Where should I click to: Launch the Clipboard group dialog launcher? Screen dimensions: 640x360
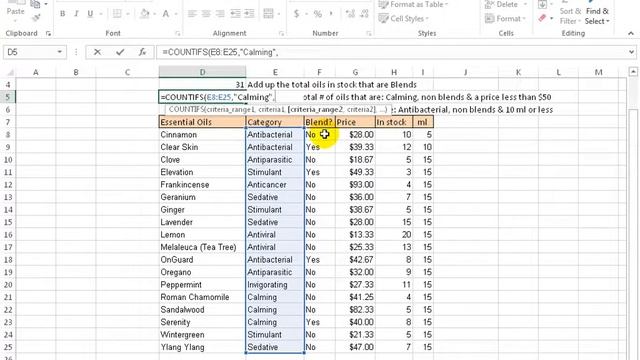pyautogui.click(x=48, y=33)
